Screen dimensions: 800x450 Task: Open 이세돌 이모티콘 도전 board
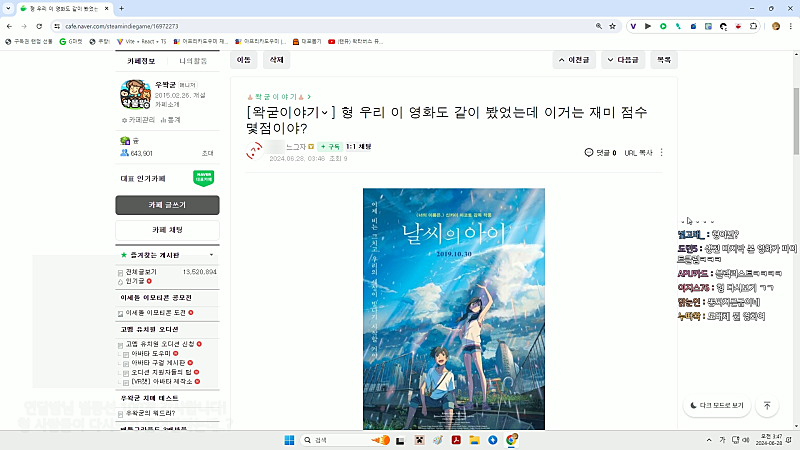156,313
